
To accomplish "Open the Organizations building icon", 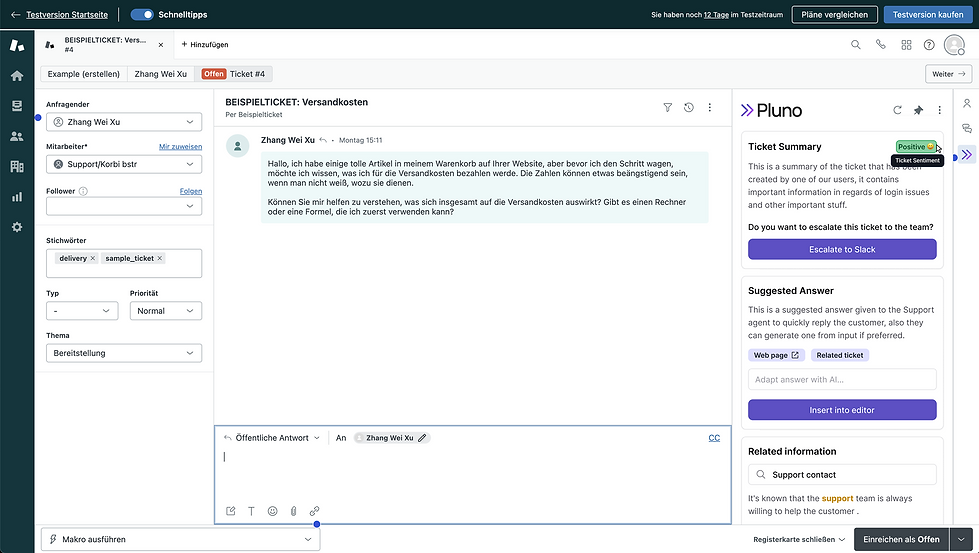I will (x=17, y=166).
